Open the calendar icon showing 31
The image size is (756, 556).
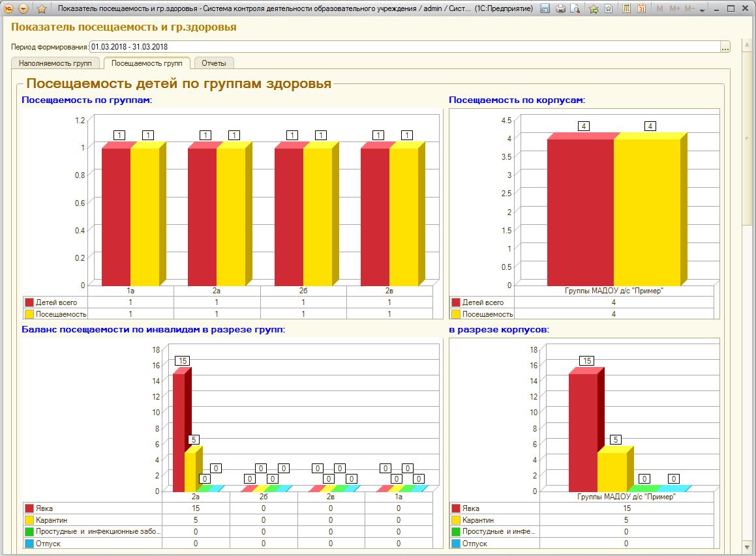point(641,8)
